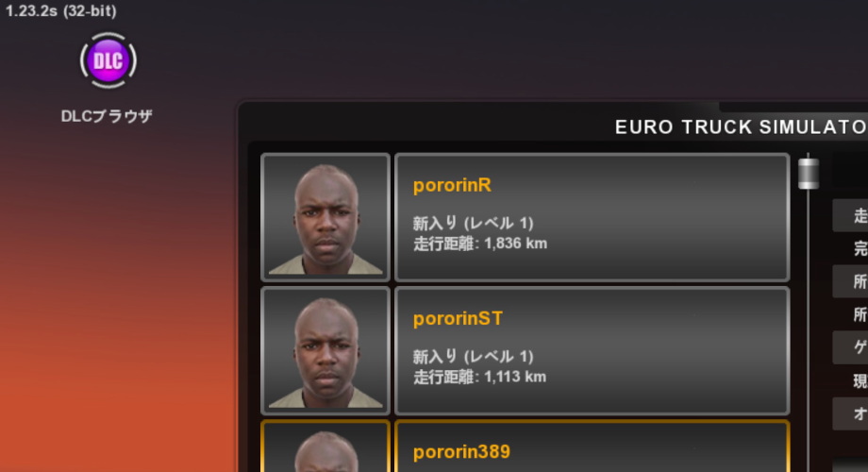Select the pororinR driver portrait
Screen dimensions: 868x472
click(325, 217)
